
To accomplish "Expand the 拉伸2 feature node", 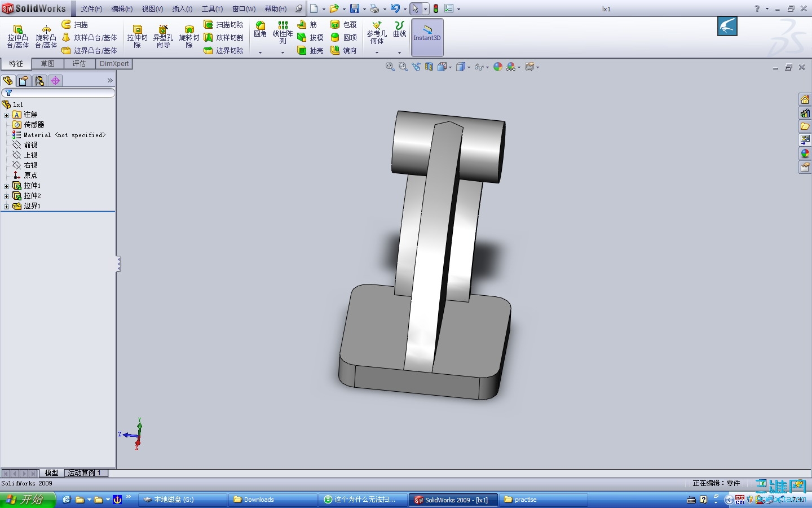I will [6, 196].
